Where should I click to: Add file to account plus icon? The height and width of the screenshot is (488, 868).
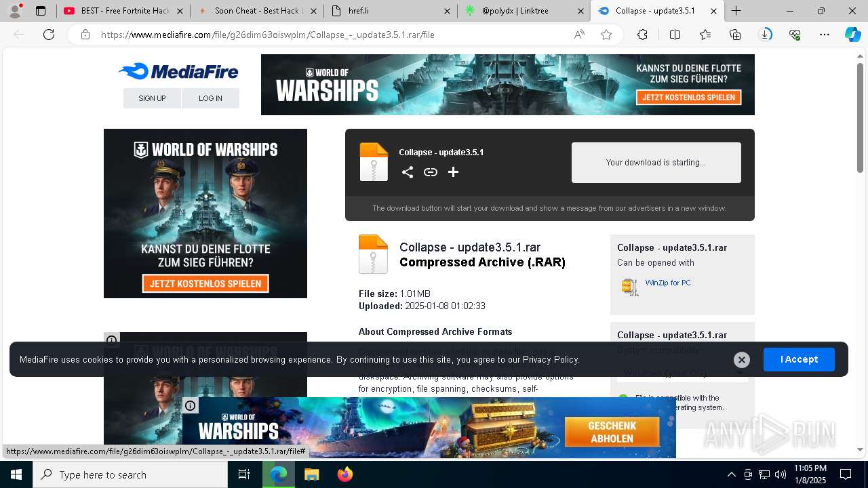(453, 172)
